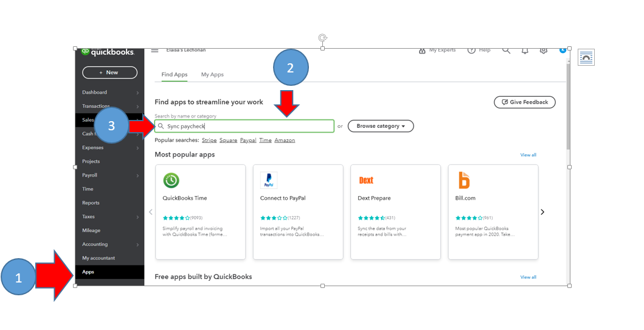Click the Give Feedback button
Image resolution: width=644 pixels, height=330 pixels.
click(524, 102)
